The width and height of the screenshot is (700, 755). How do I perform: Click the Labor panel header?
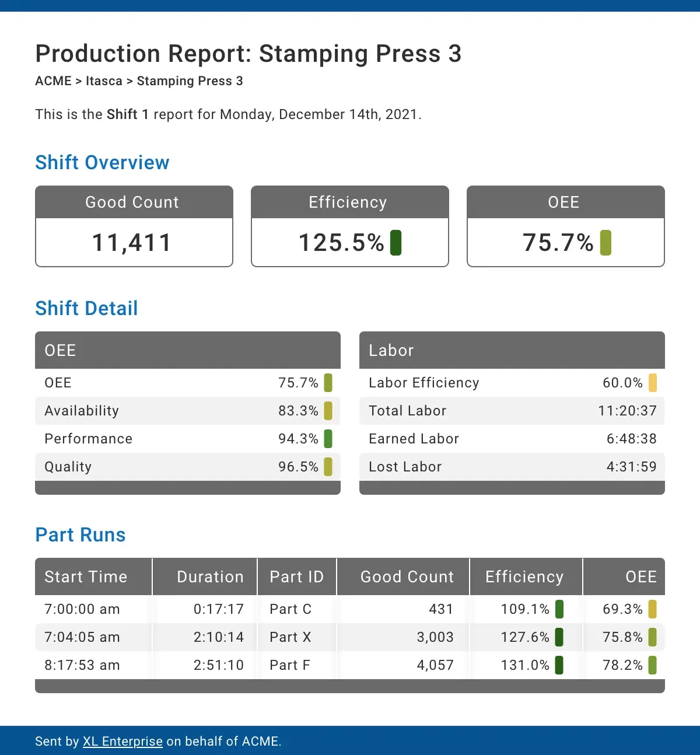512,350
